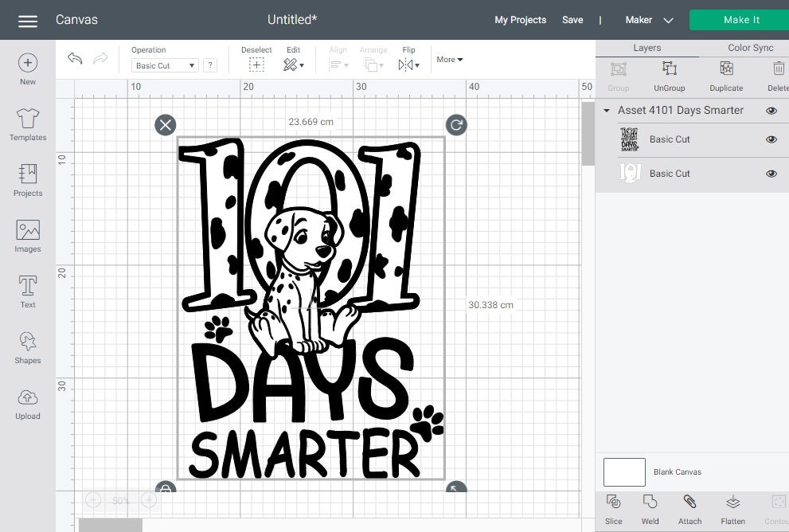The height and width of the screenshot is (532, 789).
Task: UnGroup the Asset 4101 Days Smarter group
Action: tap(669, 76)
